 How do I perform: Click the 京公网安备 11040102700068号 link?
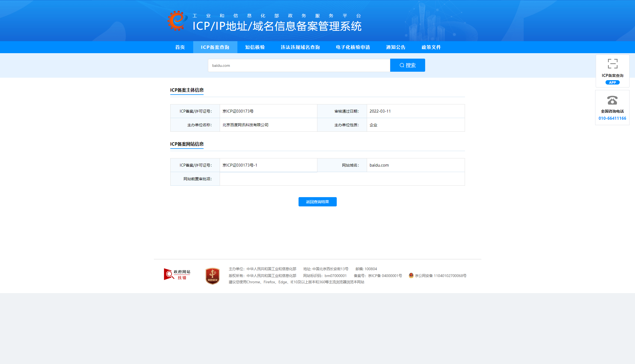click(440, 276)
